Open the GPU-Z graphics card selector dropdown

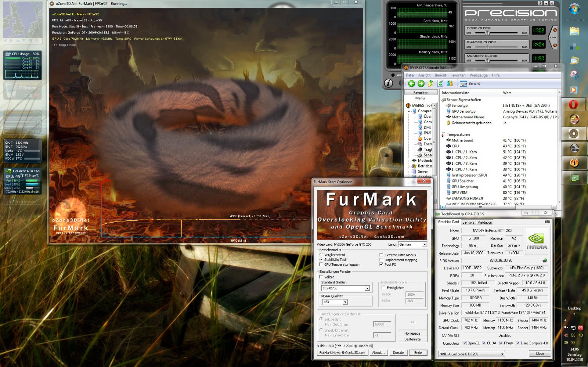[471, 354]
